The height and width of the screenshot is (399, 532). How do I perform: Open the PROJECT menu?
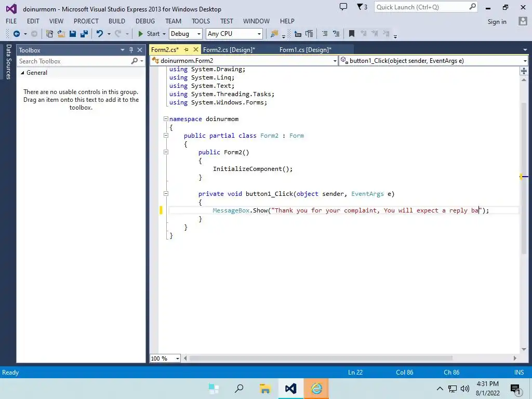point(86,21)
